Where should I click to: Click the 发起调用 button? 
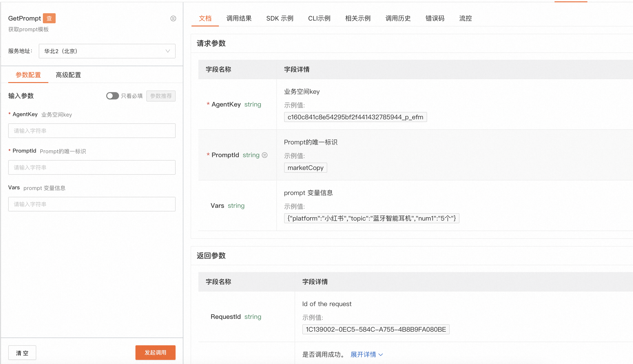click(x=156, y=353)
